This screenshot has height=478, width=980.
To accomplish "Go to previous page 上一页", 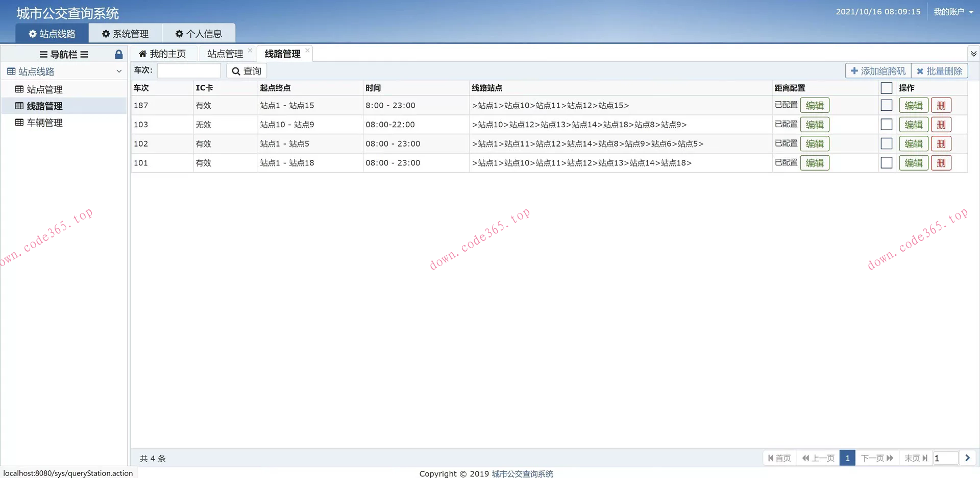I will (x=818, y=458).
